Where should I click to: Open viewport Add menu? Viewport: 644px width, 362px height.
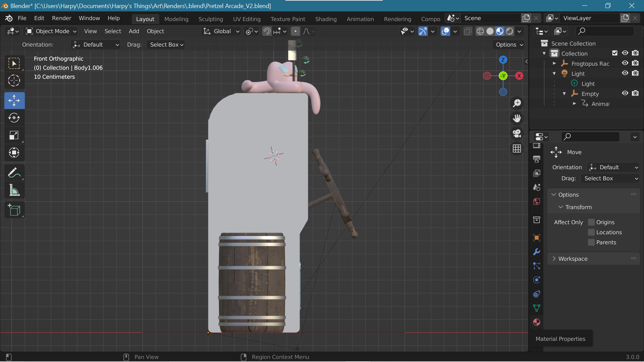point(134,31)
